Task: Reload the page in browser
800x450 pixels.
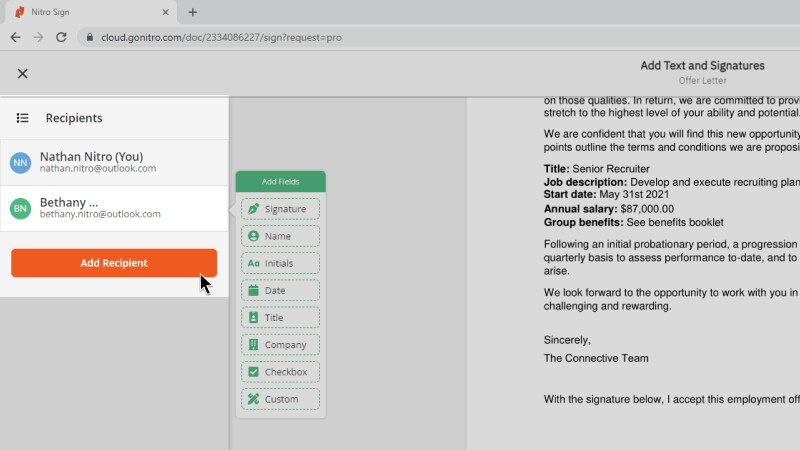Action: click(x=61, y=37)
